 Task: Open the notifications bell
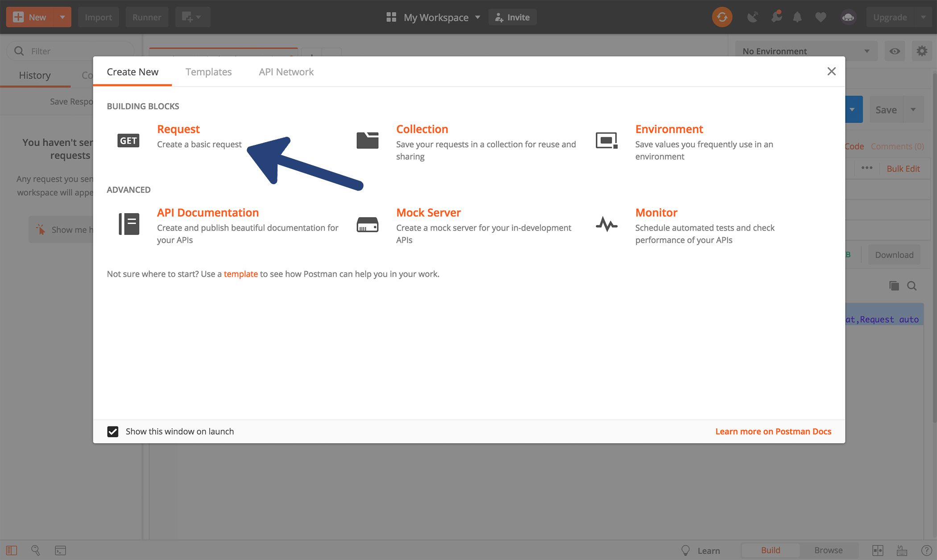[797, 17]
